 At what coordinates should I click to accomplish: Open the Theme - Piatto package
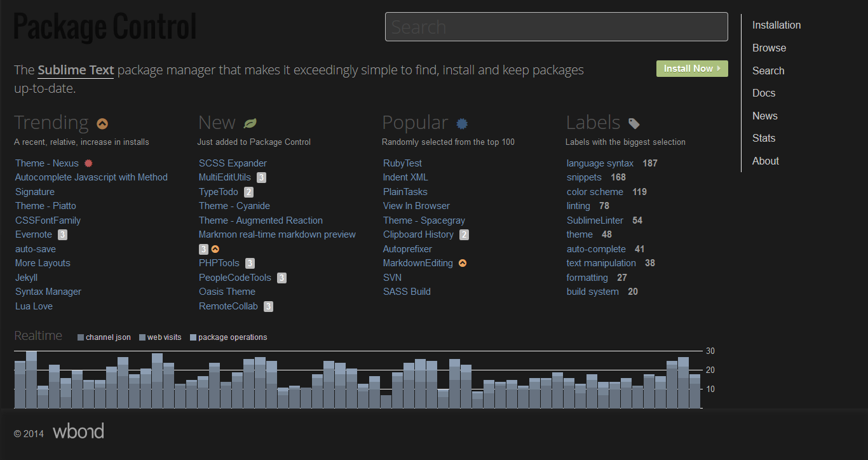tap(46, 206)
